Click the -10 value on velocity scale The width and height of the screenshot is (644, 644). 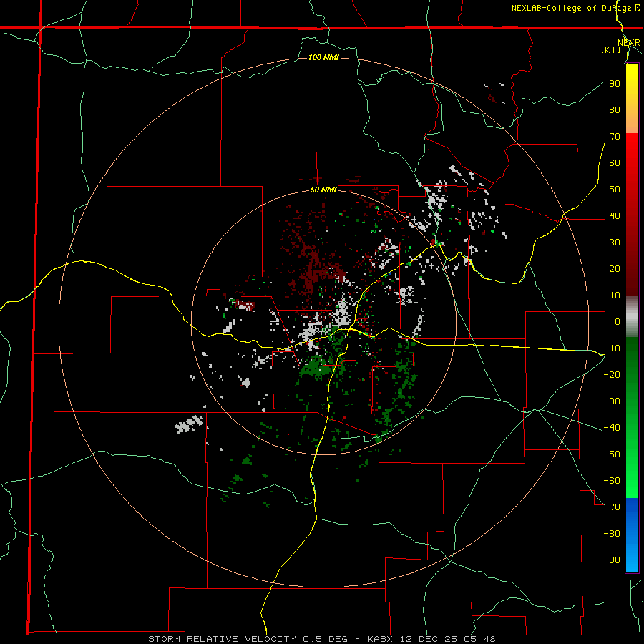[612, 348]
